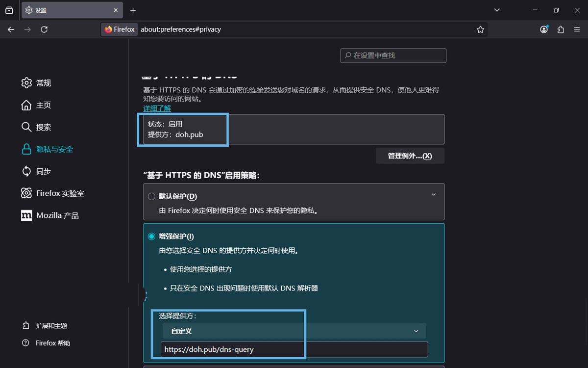
Task: Open the Firefox View tab list icon
Action: click(9, 10)
